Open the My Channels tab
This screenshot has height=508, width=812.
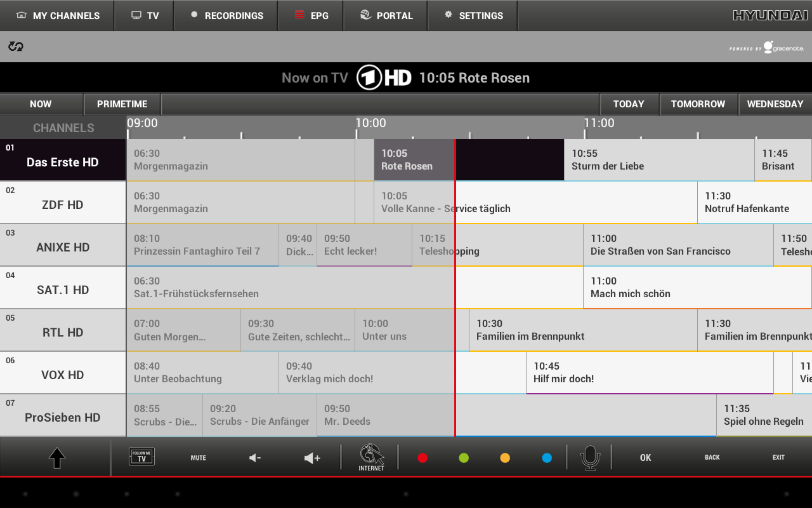click(x=57, y=15)
